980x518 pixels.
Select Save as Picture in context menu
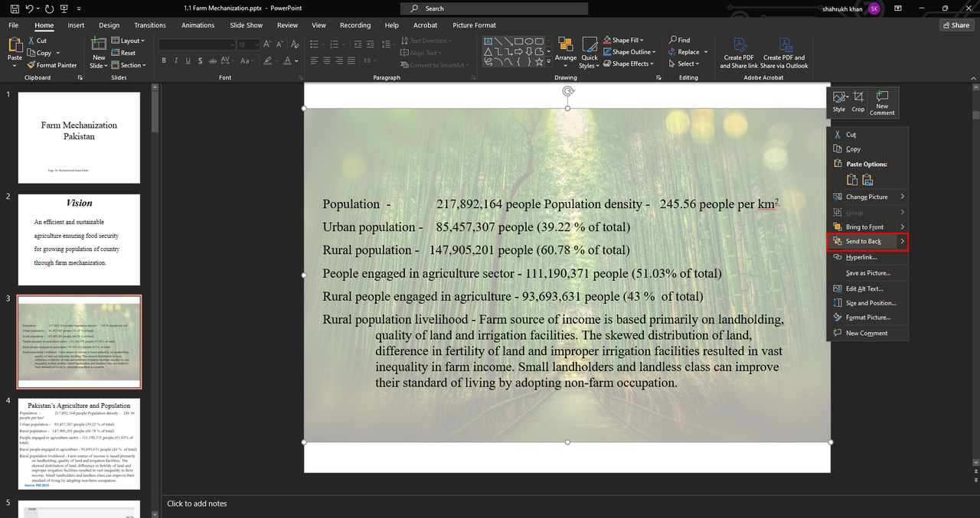pyautogui.click(x=867, y=273)
